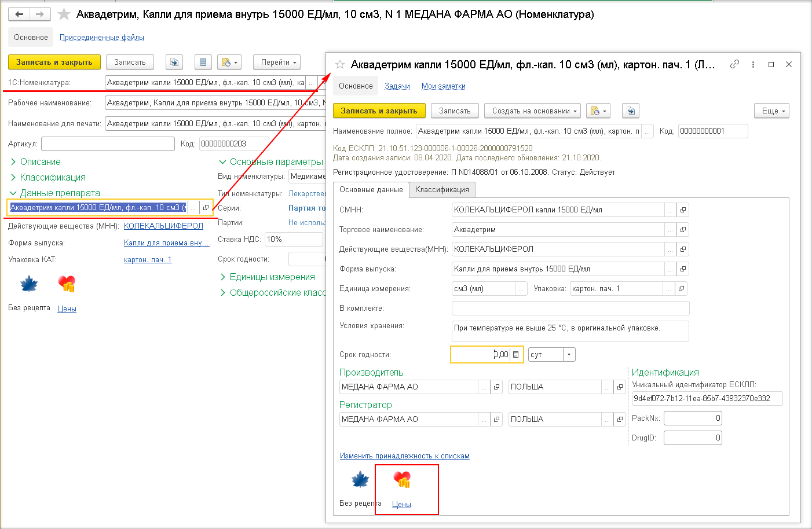The width and height of the screenshot is (812, 529).
Task: Open Действующие вещества (МНН) item in popup
Action: click(x=683, y=249)
